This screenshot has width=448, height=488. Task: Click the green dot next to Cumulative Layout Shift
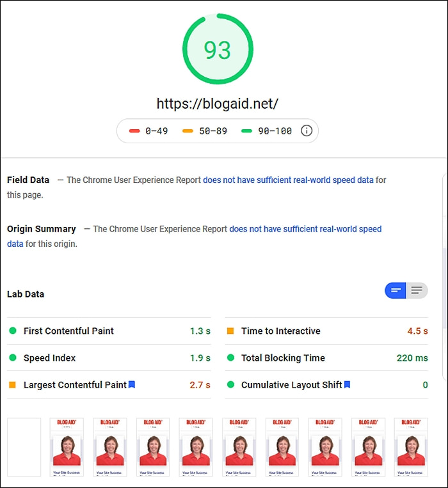[x=230, y=384]
